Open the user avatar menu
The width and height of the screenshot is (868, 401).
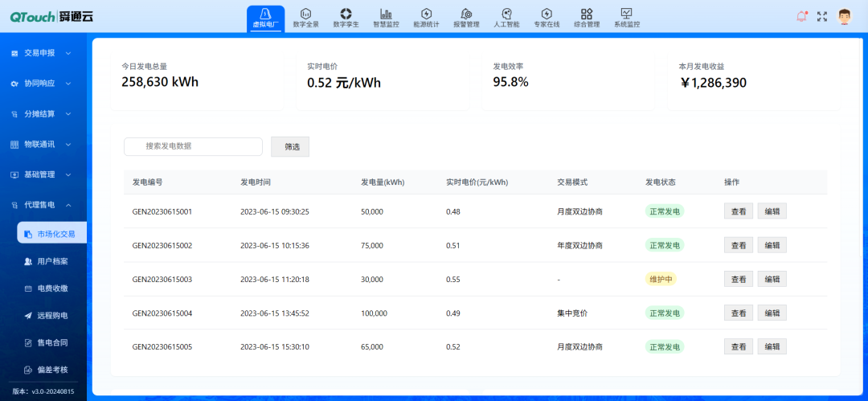point(844,17)
